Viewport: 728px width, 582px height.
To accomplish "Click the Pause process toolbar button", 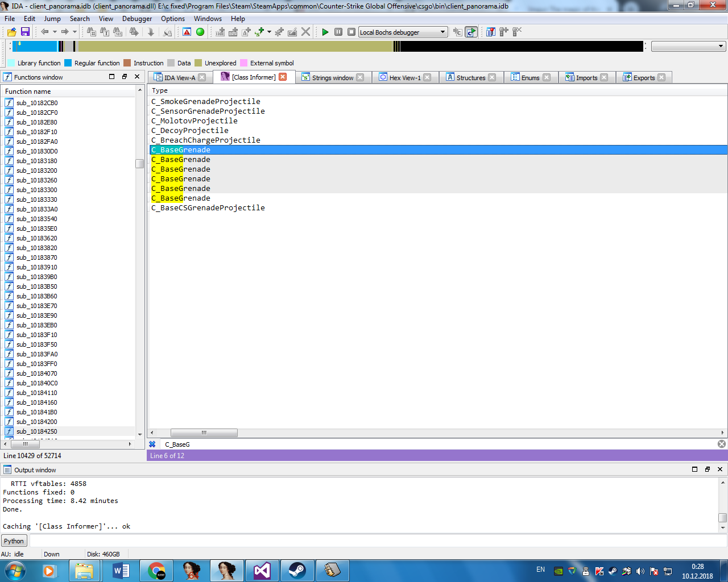I will 338,32.
